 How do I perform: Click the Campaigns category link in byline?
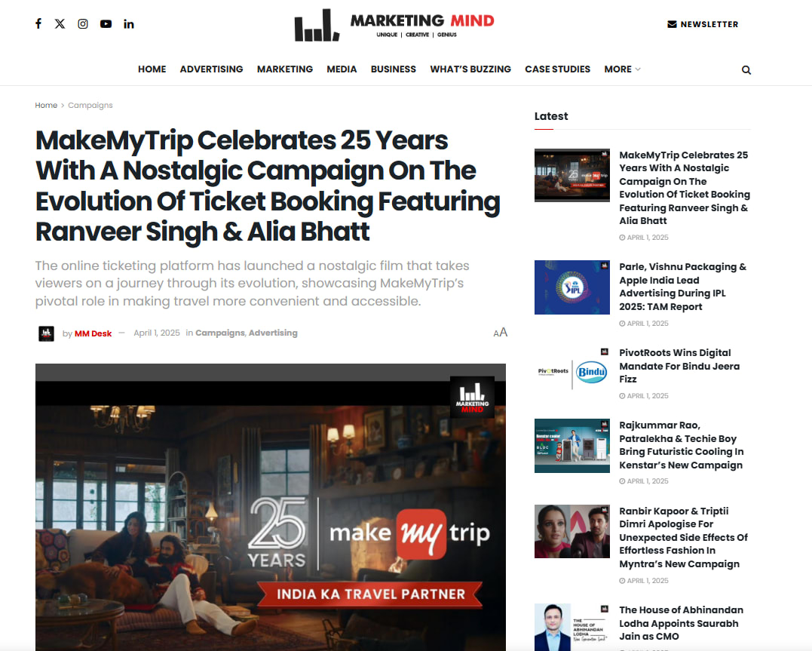219,333
